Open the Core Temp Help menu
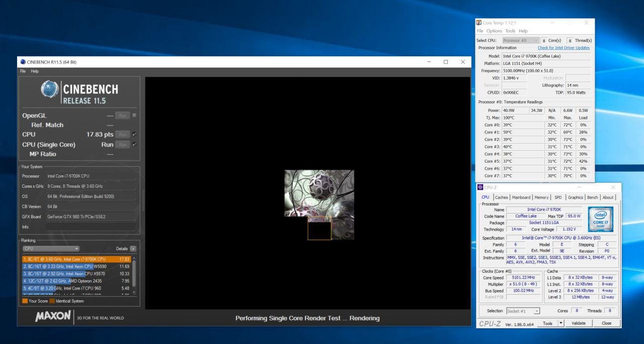644x344 pixels. (523, 31)
